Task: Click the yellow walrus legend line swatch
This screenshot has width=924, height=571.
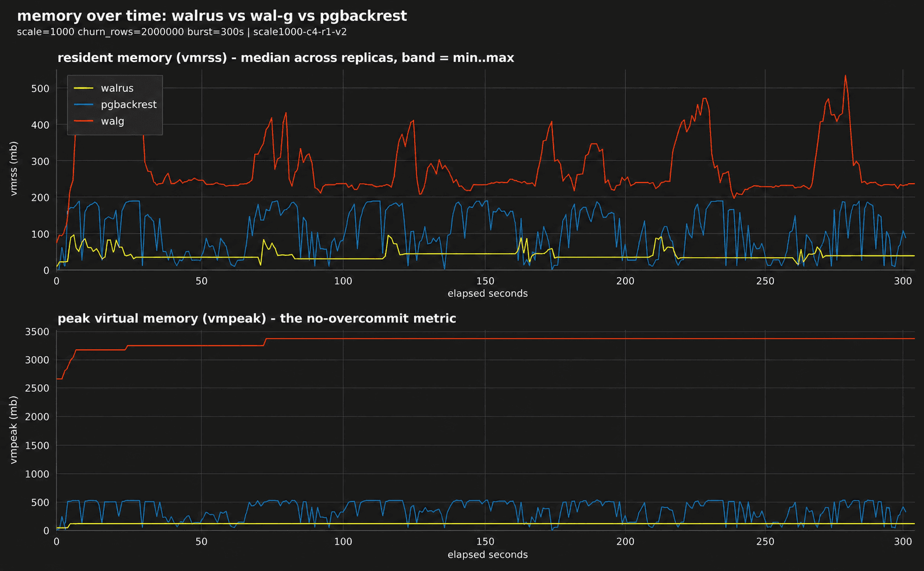Action: pos(83,88)
